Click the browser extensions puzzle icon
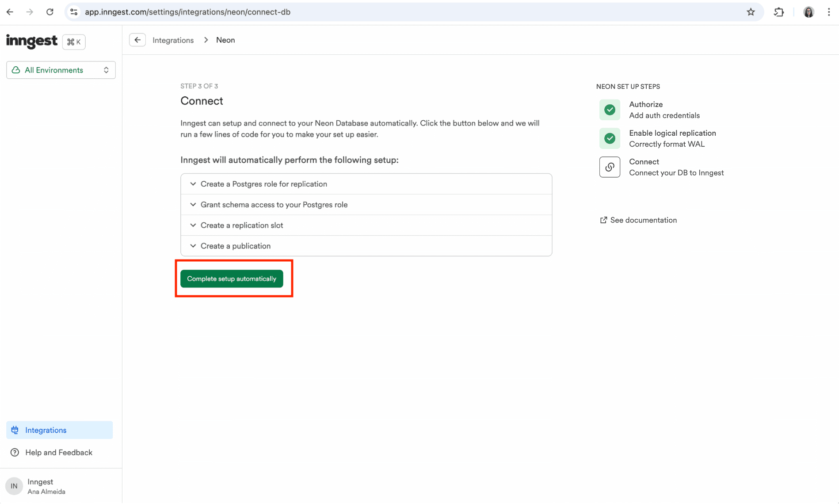839x504 pixels. [778, 12]
